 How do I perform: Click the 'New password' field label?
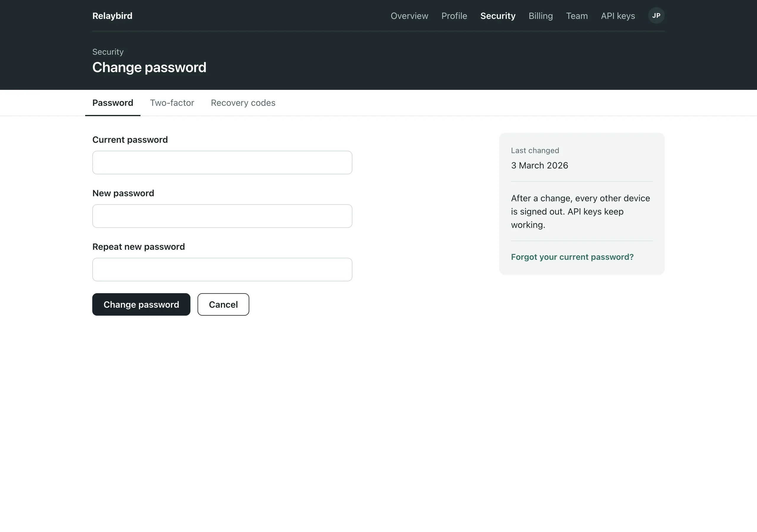click(x=123, y=193)
